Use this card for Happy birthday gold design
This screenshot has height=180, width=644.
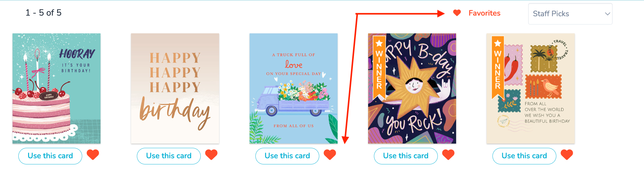(169, 156)
